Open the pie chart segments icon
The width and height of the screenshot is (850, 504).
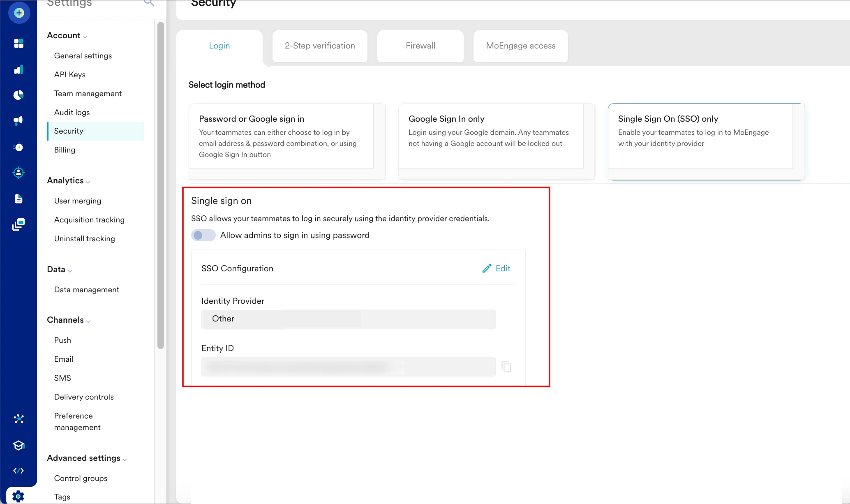pyautogui.click(x=19, y=95)
